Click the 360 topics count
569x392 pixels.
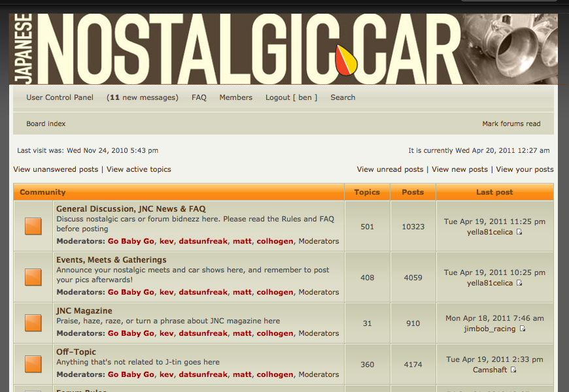coord(368,365)
